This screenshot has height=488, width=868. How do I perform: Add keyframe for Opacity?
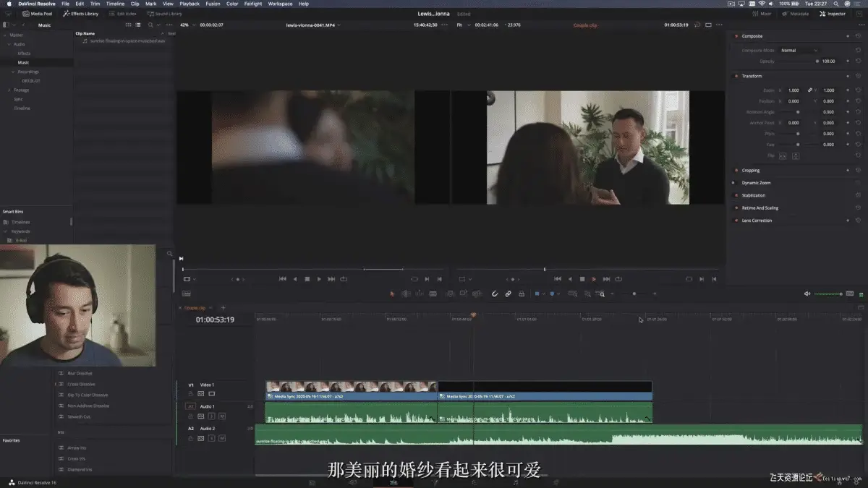tap(848, 61)
